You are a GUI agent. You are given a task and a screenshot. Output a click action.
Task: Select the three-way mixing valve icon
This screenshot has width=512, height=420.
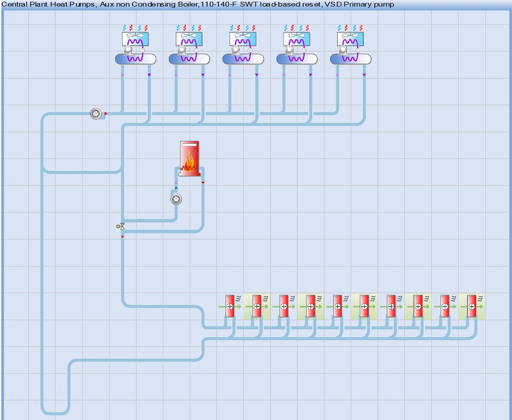[123, 226]
